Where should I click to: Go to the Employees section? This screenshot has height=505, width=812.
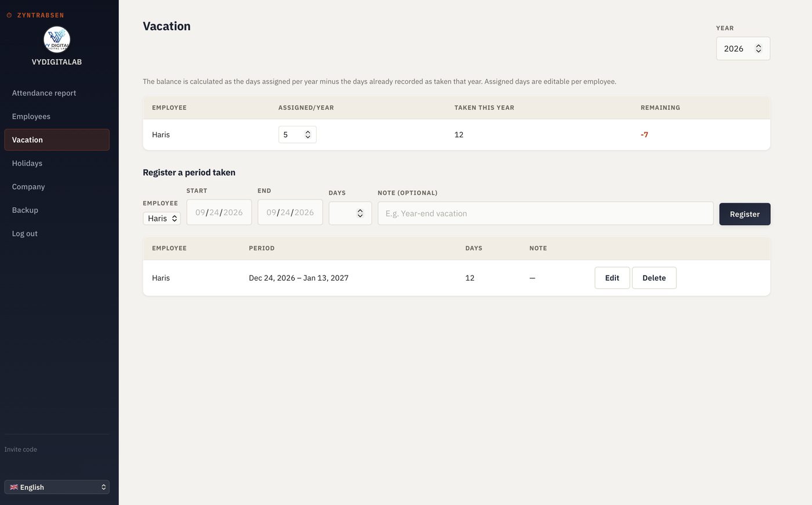[57, 117]
